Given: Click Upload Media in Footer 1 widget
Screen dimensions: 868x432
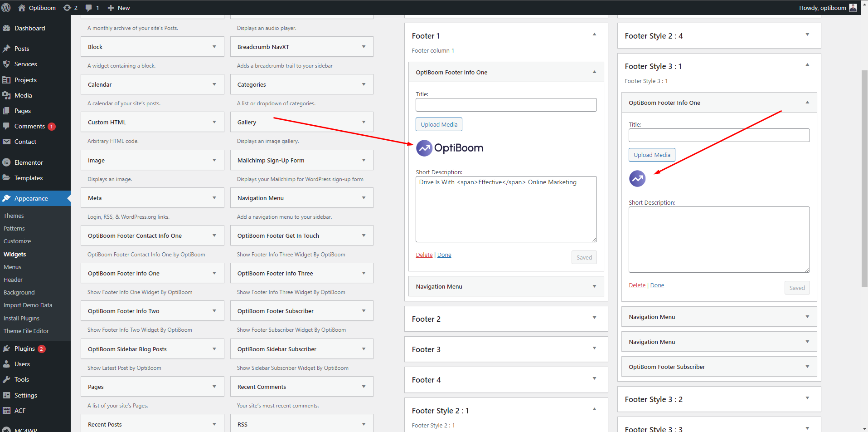Looking at the screenshot, I should [x=439, y=124].
